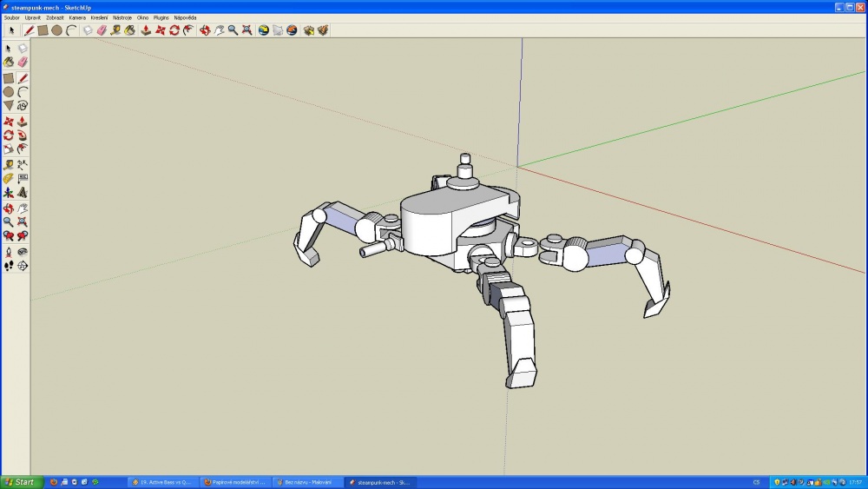868x489 pixels.
Task: Open the Nástroje menu
Action: 122,17
